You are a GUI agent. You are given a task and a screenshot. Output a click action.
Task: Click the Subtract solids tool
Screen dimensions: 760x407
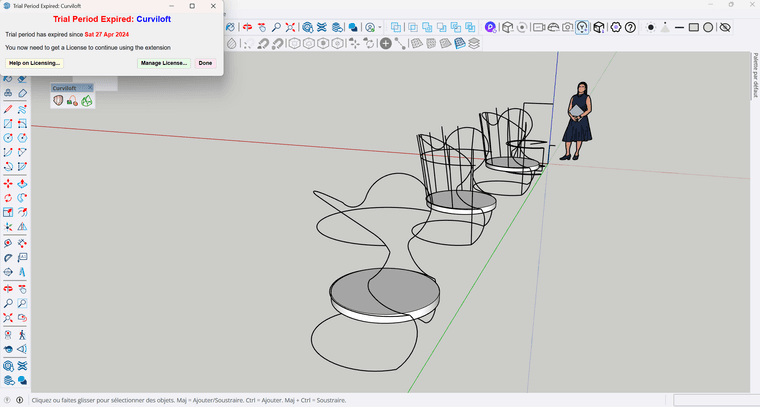point(442,27)
